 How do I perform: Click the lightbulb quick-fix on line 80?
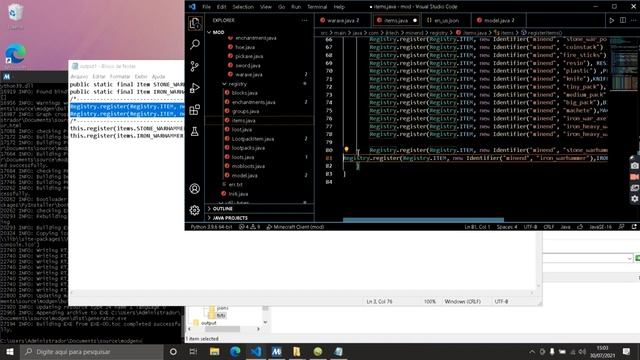coord(346,150)
